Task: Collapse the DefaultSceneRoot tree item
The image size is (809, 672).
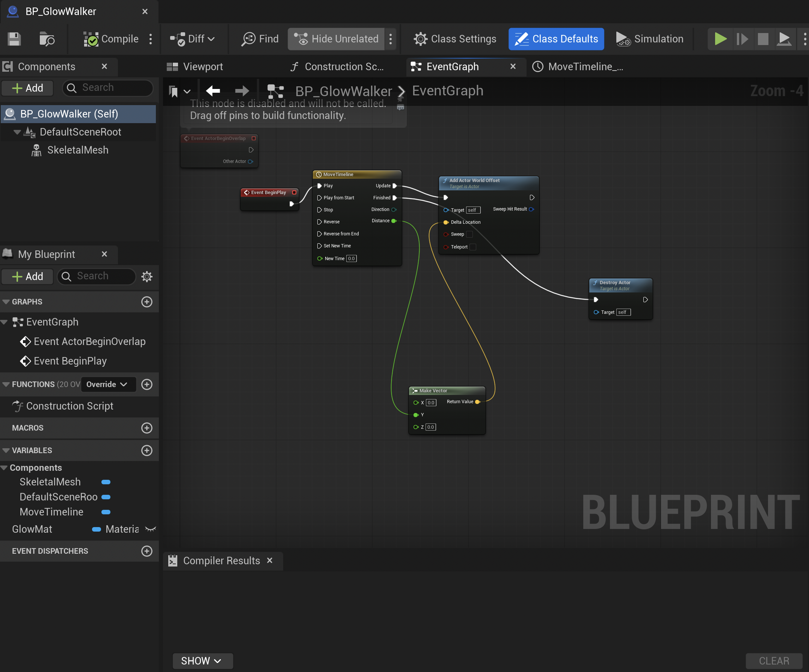Action: [x=17, y=132]
